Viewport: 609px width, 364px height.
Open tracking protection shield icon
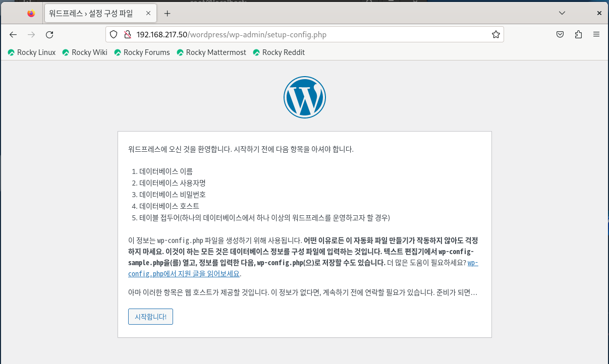(114, 34)
